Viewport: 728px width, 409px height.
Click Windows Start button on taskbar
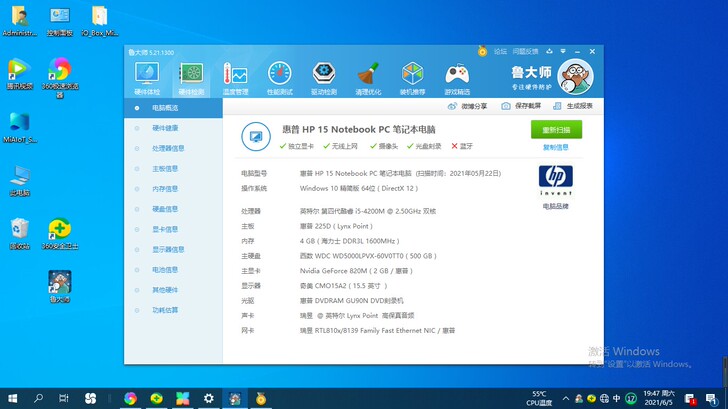pos(13,398)
